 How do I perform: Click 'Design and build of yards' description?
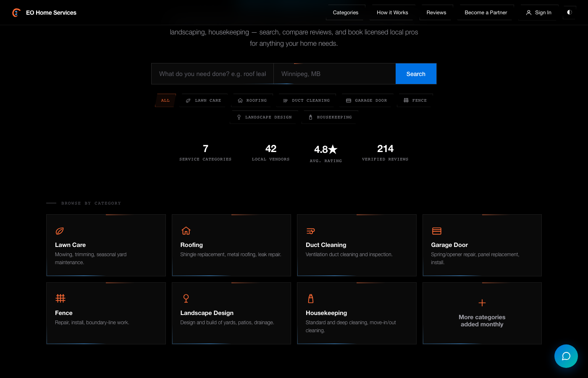click(227, 323)
